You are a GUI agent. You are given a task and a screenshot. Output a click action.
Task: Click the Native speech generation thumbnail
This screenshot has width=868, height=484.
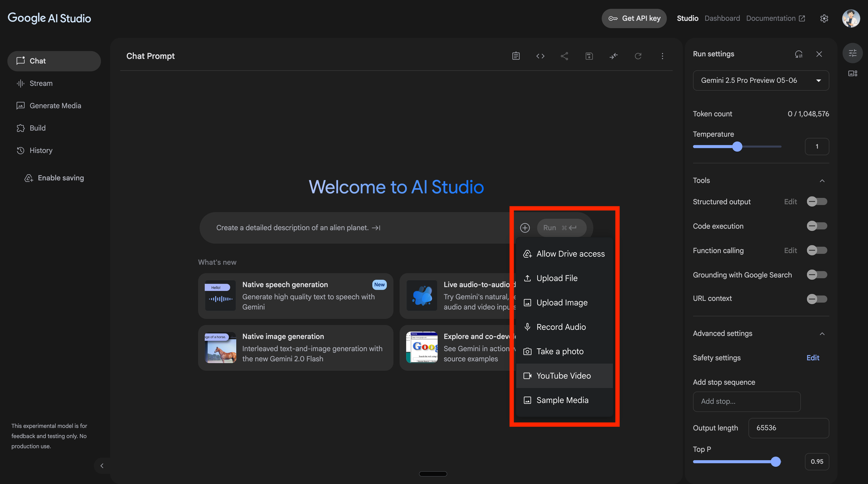click(x=220, y=296)
